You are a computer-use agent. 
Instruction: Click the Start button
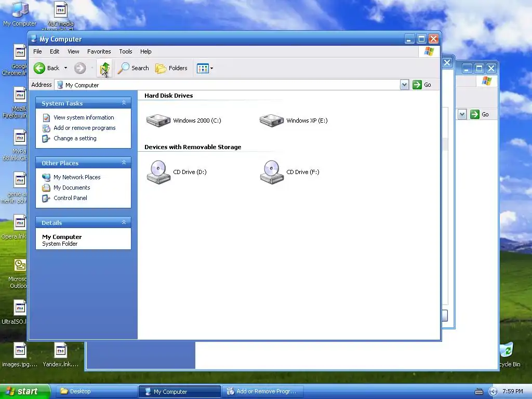pos(25,392)
